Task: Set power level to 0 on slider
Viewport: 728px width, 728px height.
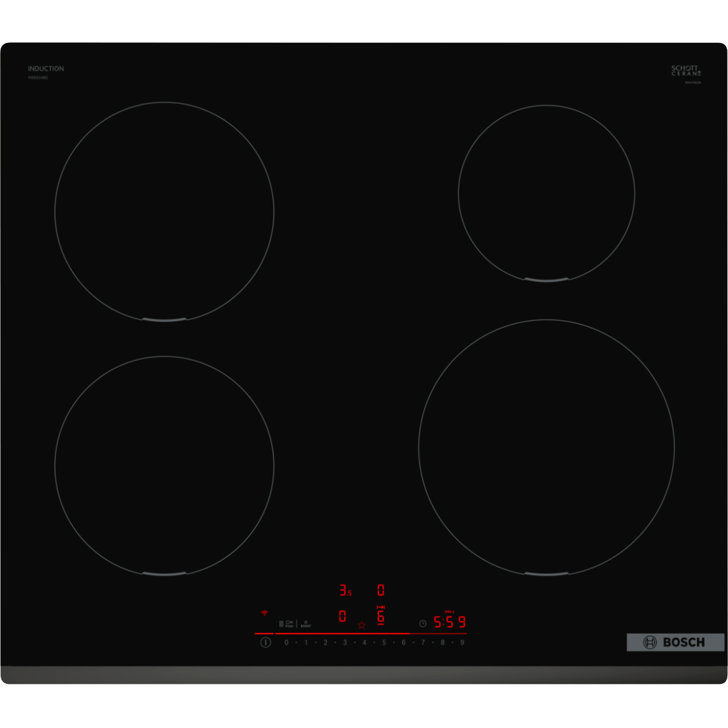Action: click(286, 643)
